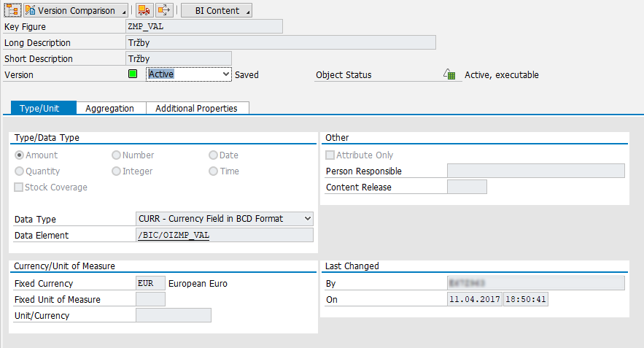This screenshot has width=644, height=348.
Task: Select the Number radio button
Action: (x=116, y=155)
